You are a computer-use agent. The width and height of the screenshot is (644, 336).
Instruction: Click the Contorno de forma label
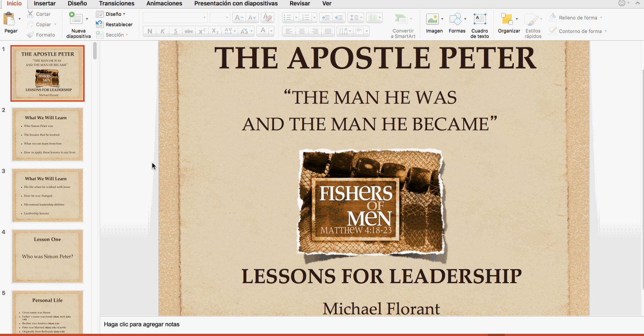coord(580,31)
